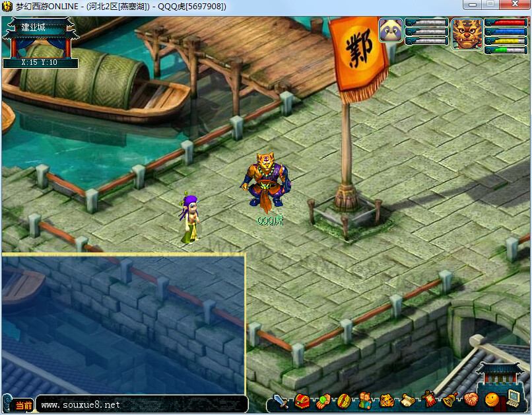Open the tiger face pet icon
This screenshot has height=415, width=532.
(x=386, y=401)
